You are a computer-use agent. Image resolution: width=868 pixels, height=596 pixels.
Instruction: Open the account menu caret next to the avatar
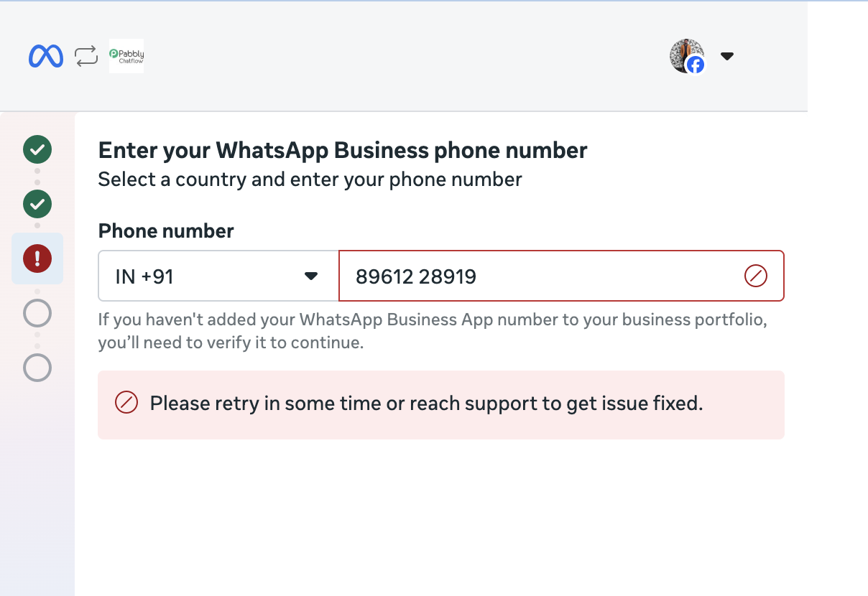[726, 56]
